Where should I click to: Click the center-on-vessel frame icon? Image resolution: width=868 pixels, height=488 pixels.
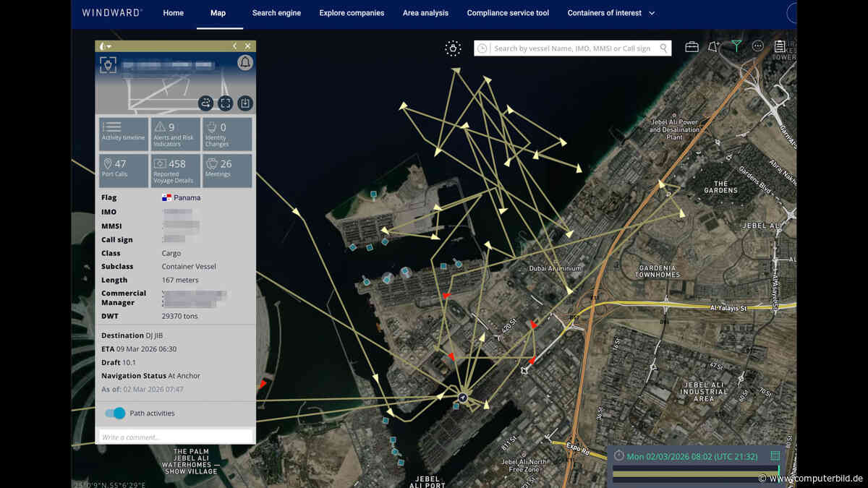[x=225, y=103]
